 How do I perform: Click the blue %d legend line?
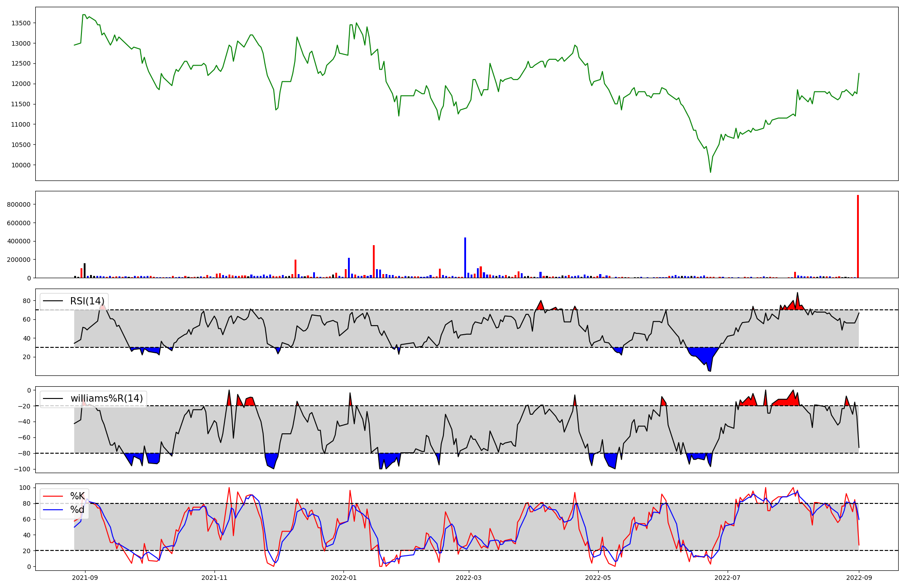(x=52, y=510)
